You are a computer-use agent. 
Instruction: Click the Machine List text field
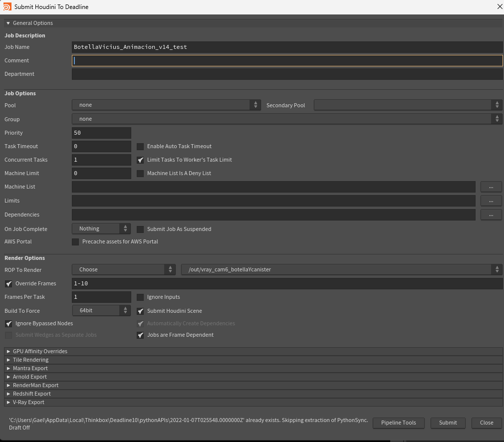[x=273, y=187]
